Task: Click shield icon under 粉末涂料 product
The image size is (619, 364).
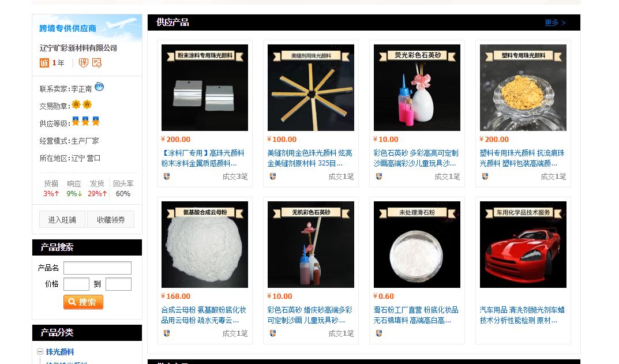Action: (x=167, y=177)
